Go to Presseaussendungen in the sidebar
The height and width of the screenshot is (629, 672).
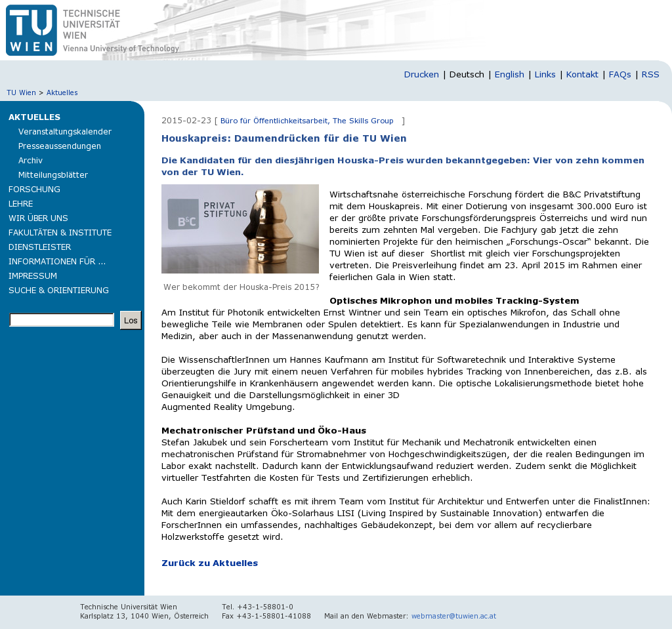(x=59, y=146)
